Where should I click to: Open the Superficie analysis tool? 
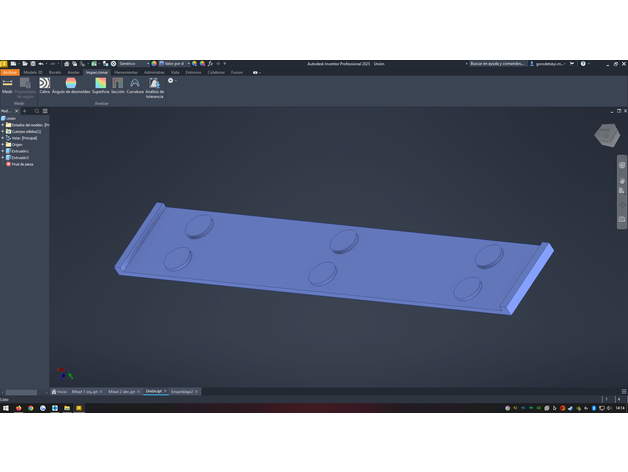coord(100,85)
